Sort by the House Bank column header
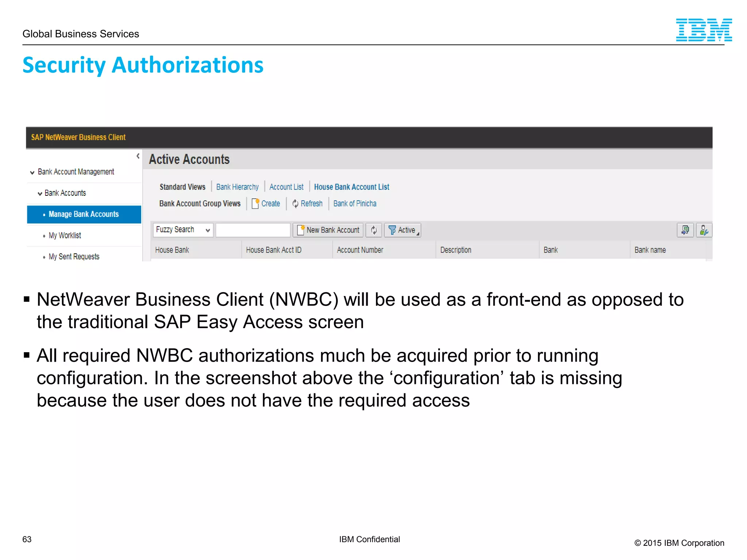 (x=196, y=250)
